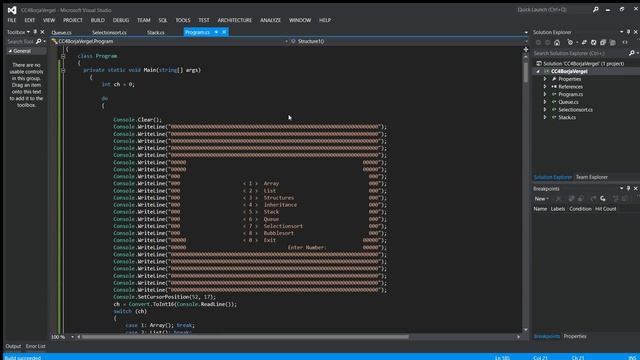Click the editor vertical scrollbar thumb
Screen dimensions: 640x360
coord(526,73)
